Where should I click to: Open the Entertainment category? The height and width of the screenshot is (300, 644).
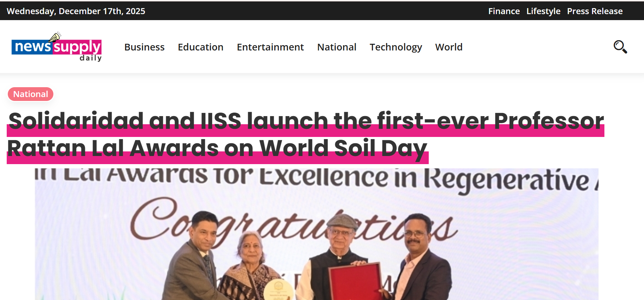270,47
